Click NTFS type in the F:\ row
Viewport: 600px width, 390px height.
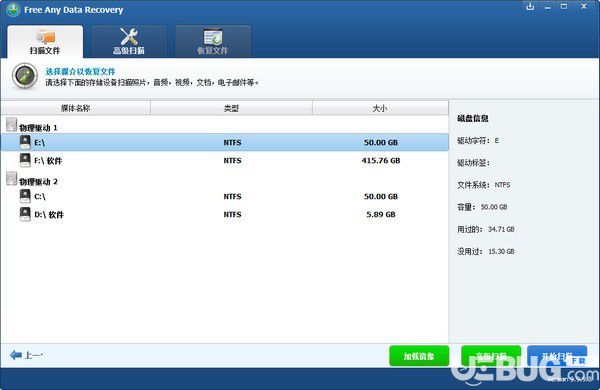tap(232, 161)
